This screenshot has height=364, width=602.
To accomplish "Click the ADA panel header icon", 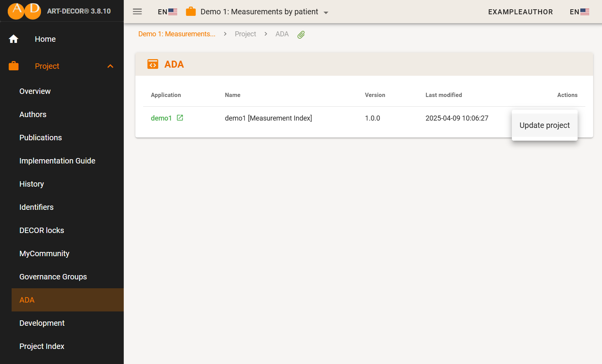I will 153,64.
